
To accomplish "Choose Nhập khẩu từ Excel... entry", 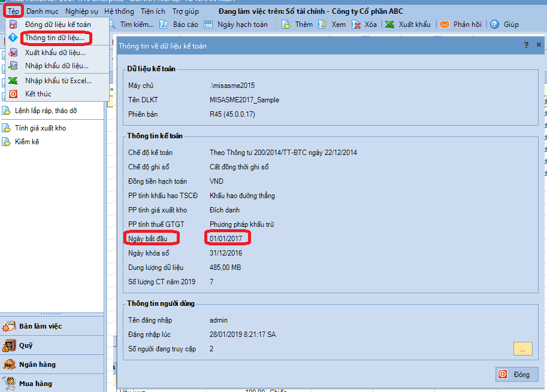I will click(58, 81).
